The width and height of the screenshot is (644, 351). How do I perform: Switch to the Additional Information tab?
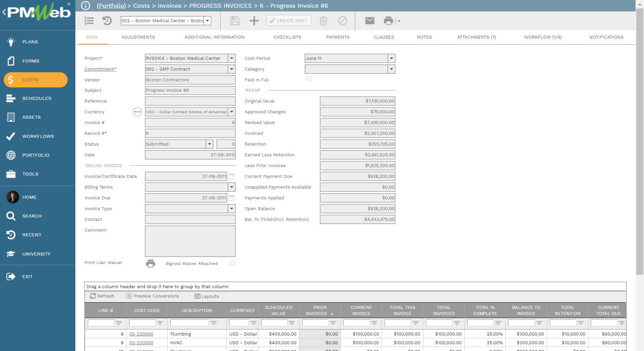click(x=214, y=37)
